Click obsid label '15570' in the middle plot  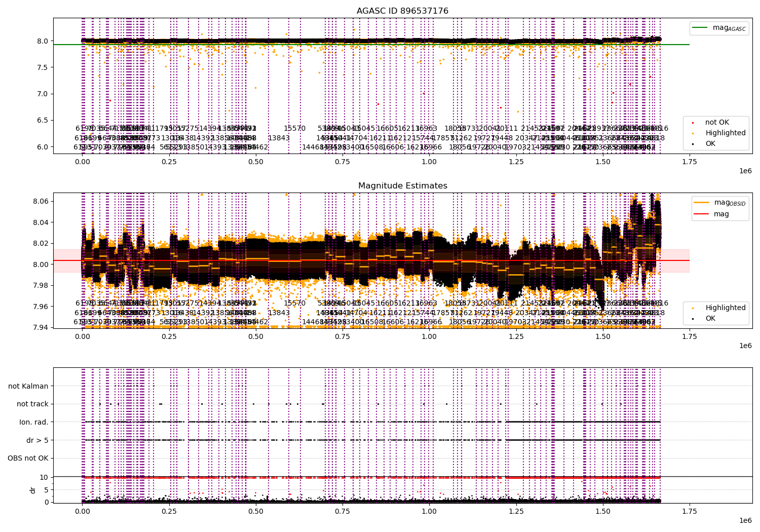tap(295, 303)
